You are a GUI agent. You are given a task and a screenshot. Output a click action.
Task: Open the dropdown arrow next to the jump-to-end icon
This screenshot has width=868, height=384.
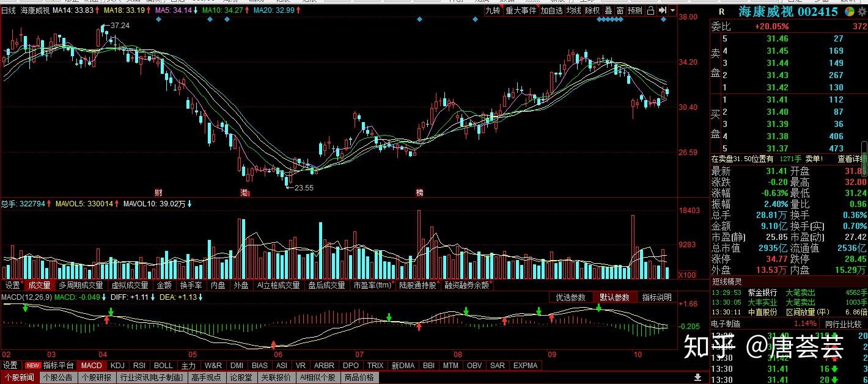click(672, 10)
